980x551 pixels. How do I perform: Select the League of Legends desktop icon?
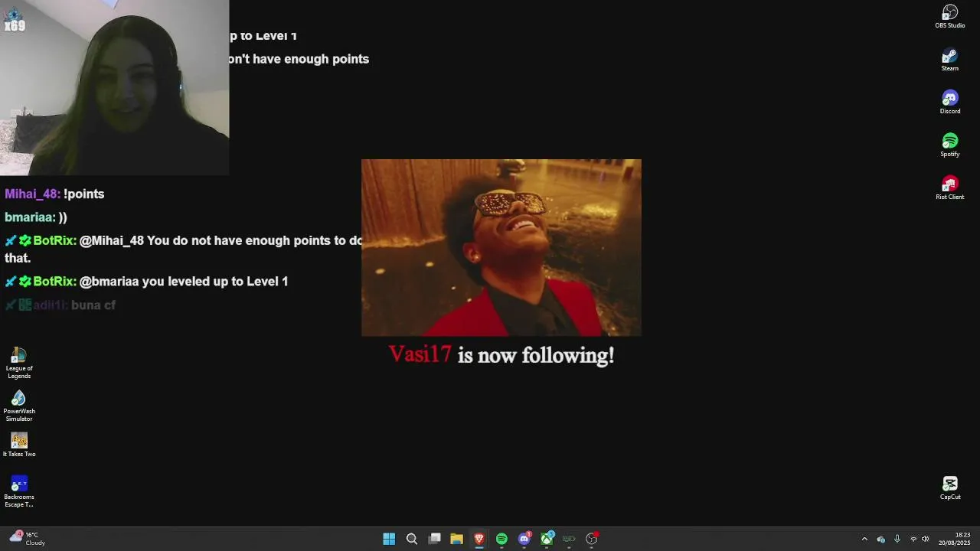tap(19, 363)
